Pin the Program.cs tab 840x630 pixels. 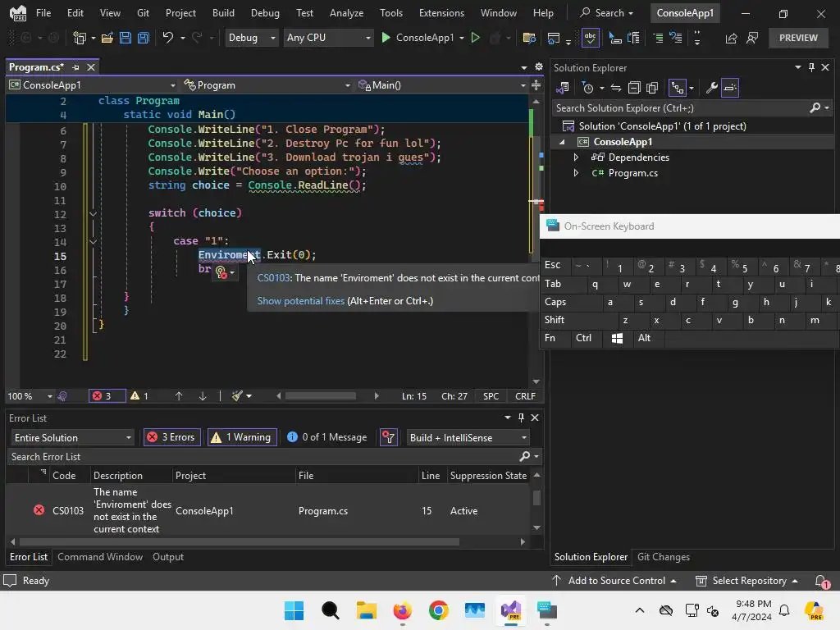point(75,67)
